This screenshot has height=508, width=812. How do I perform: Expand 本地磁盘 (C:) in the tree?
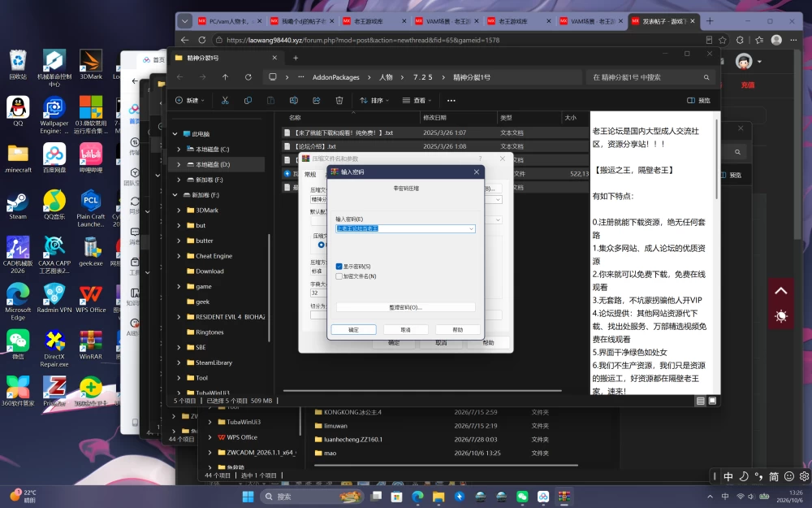(179, 150)
